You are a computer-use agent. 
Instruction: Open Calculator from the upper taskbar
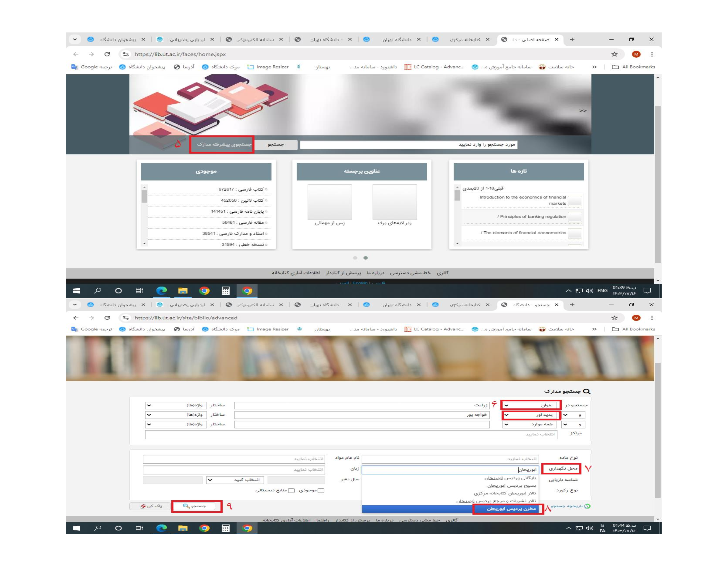(x=226, y=291)
